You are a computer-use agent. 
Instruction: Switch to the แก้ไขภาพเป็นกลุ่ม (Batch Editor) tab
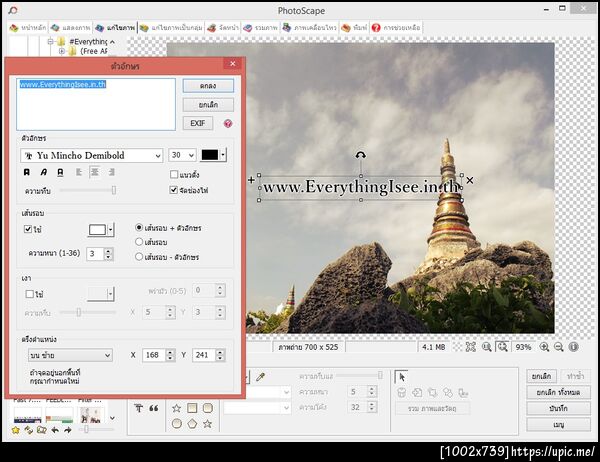(171, 28)
